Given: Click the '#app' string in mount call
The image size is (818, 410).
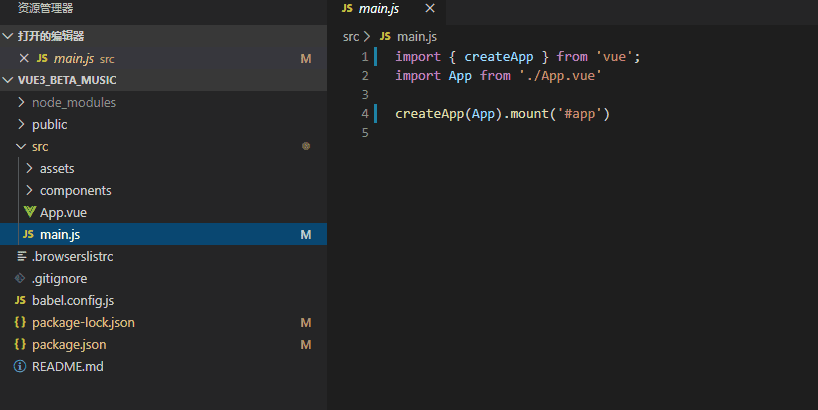Looking at the screenshot, I should point(580,114).
